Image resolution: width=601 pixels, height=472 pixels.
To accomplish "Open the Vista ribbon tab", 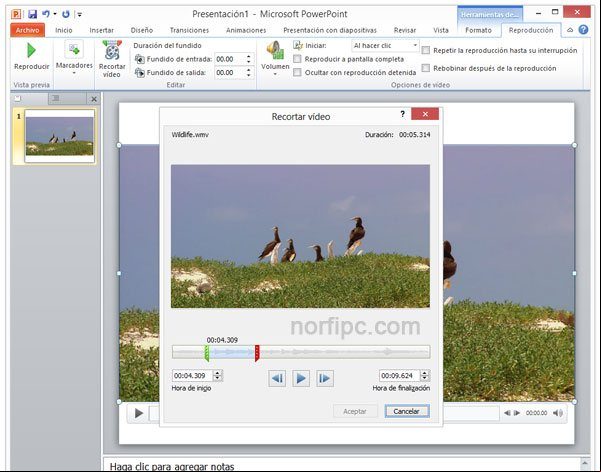I will (441, 30).
